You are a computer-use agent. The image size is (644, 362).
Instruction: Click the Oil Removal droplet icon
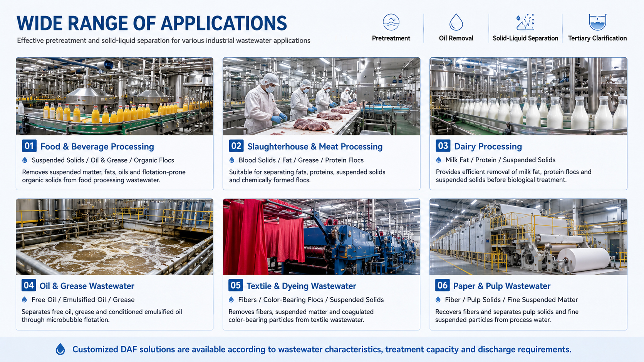click(456, 22)
